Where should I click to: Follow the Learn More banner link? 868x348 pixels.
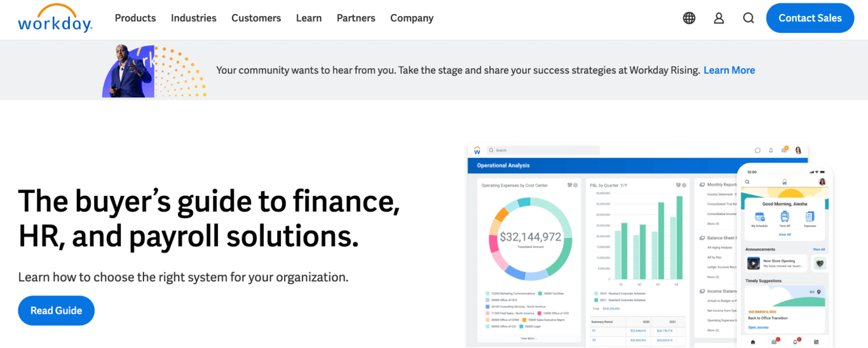(x=729, y=71)
